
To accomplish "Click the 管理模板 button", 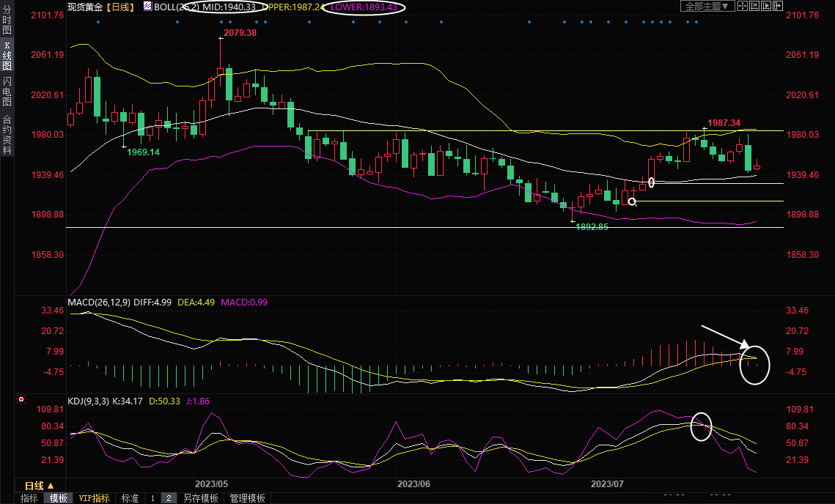I will 247,498.
